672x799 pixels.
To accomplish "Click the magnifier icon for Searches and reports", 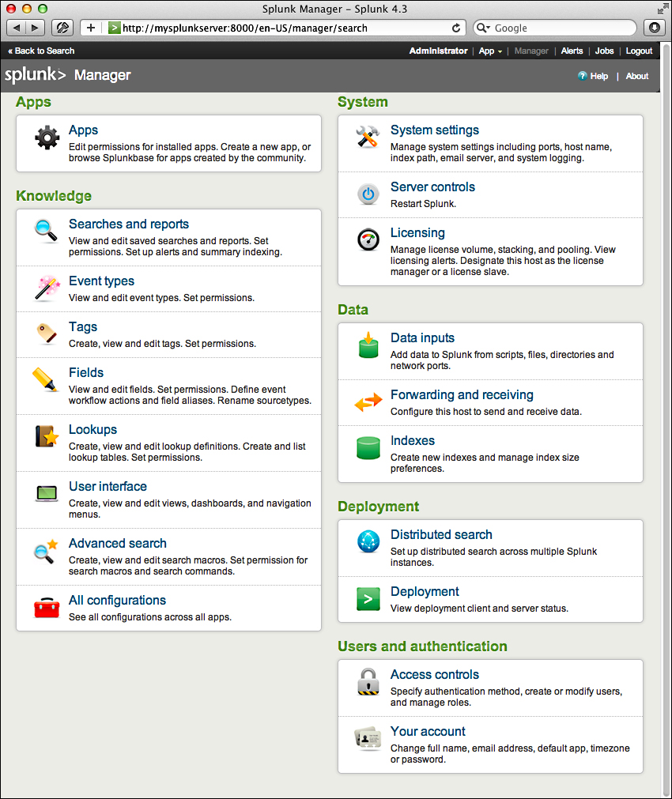I will tap(46, 231).
